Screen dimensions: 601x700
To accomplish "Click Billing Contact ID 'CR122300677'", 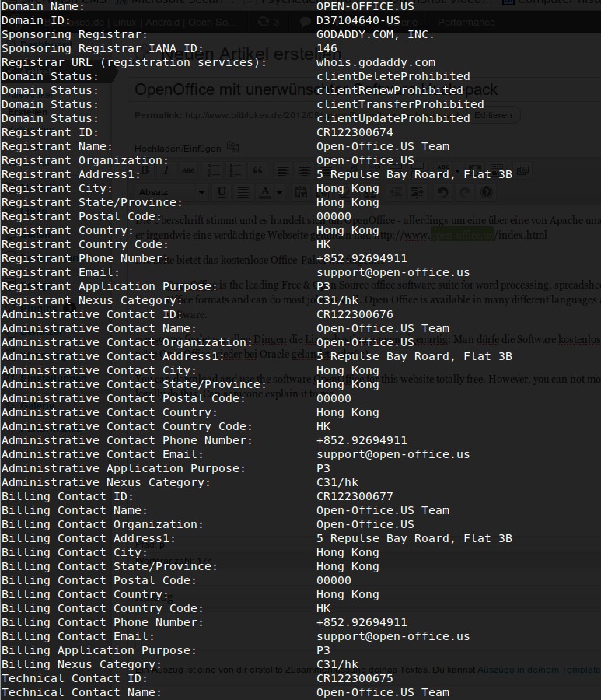I will point(355,496).
